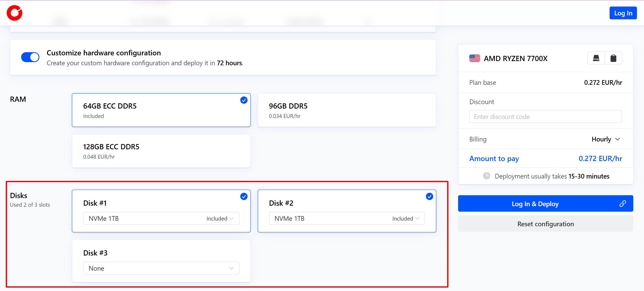Open the Disk #1 NVMe 1TB dropdown
Viewport: 644px width, 291px height.
161,218
